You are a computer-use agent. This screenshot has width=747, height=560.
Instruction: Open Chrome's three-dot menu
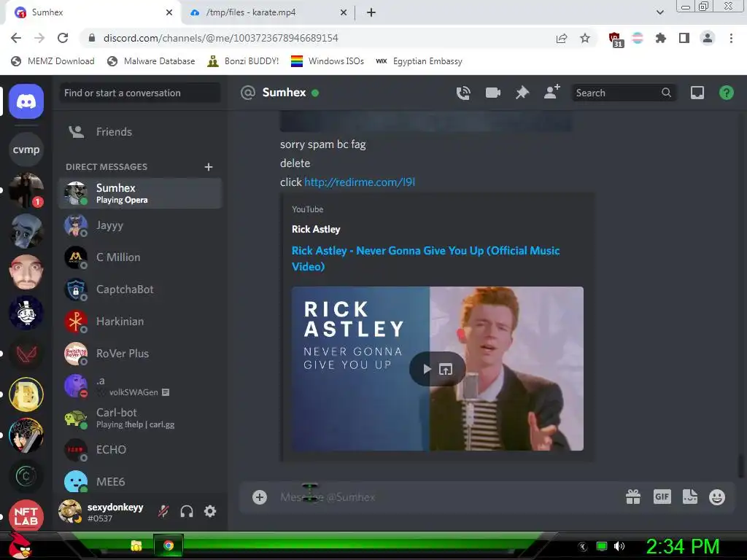pos(731,38)
